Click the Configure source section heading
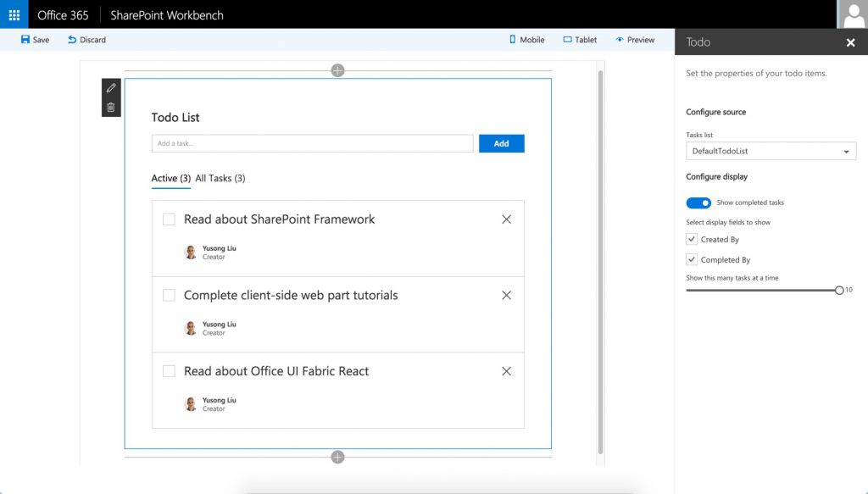Screen dimensions: 868x494 click(715, 112)
